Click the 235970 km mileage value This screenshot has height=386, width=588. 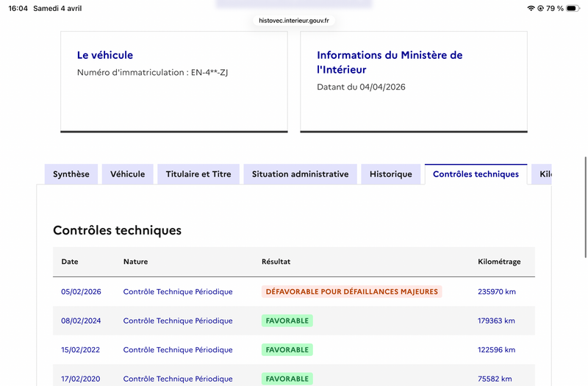pos(497,292)
